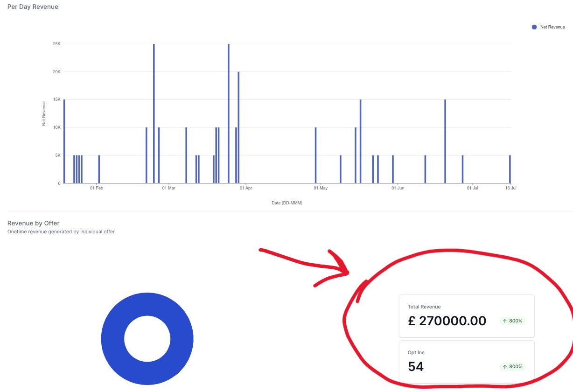573x392 pixels.
Task: Click the £ 270000.00 revenue value
Action: [x=447, y=321]
